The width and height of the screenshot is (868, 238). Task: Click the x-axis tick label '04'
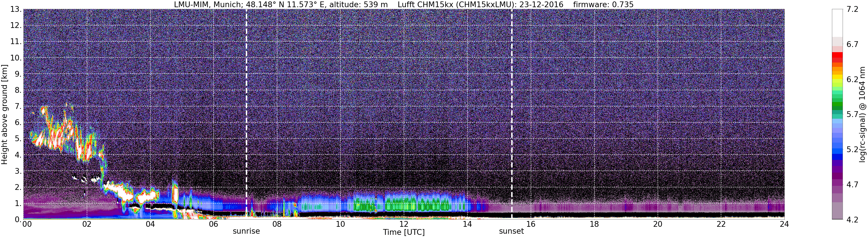point(150,224)
